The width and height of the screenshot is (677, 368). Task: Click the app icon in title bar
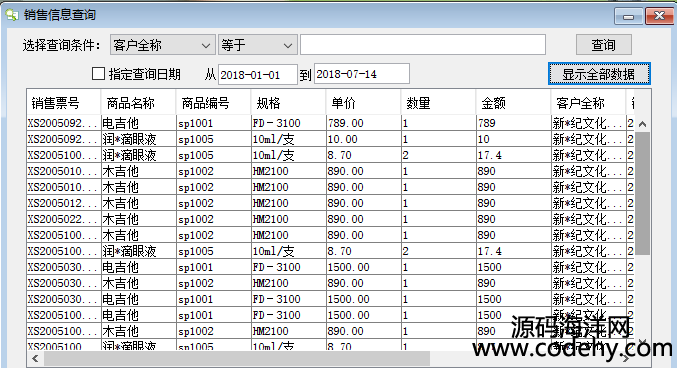(12, 15)
